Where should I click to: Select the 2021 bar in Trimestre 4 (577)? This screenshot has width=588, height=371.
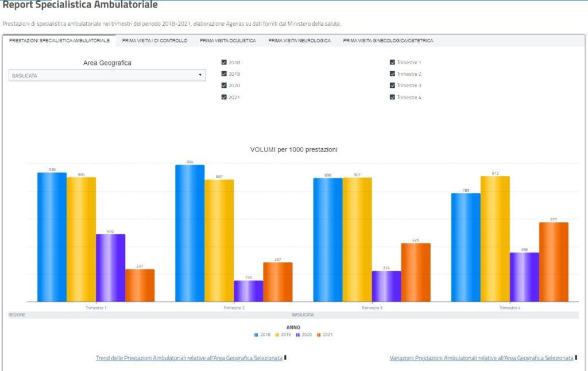[554, 262]
